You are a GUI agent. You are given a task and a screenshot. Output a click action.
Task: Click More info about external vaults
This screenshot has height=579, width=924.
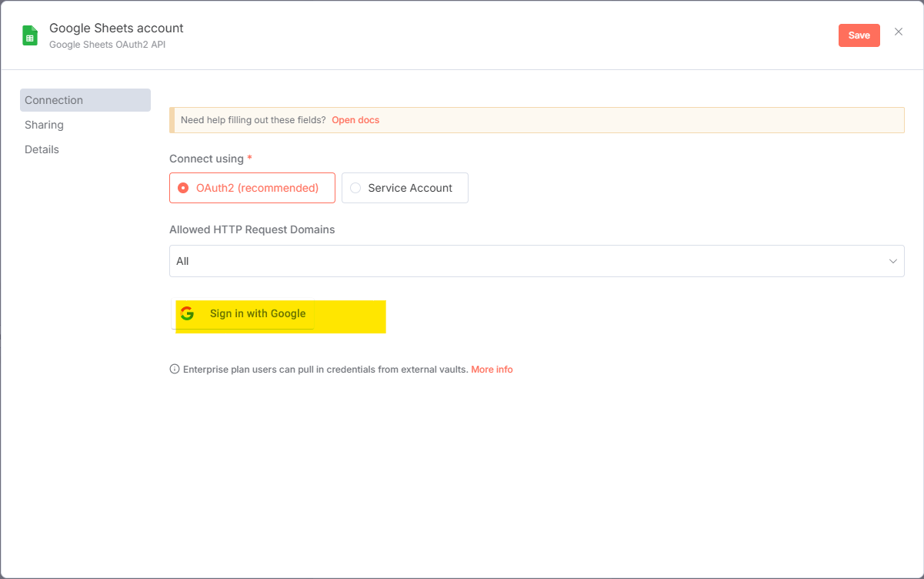point(492,369)
